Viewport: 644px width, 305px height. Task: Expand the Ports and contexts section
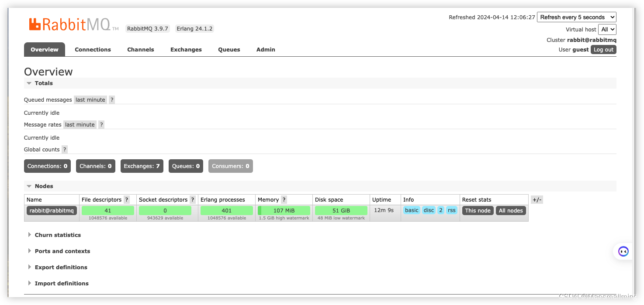(x=62, y=251)
